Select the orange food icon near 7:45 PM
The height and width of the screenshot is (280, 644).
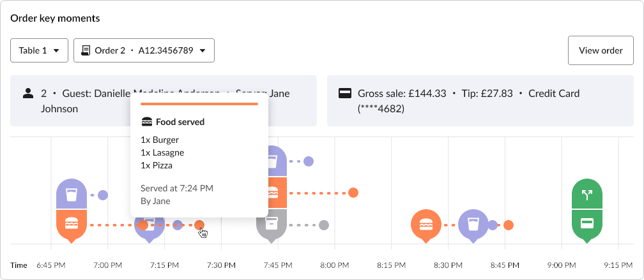(273, 192)
